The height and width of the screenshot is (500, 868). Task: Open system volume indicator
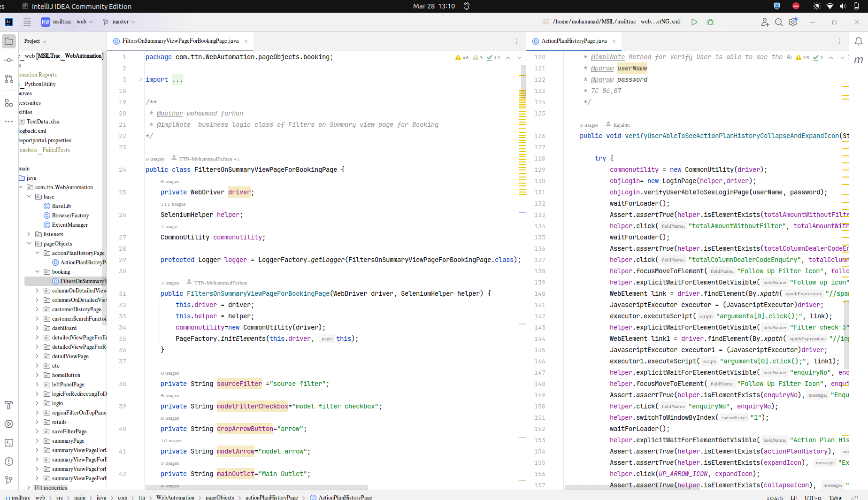pos(843,6)
